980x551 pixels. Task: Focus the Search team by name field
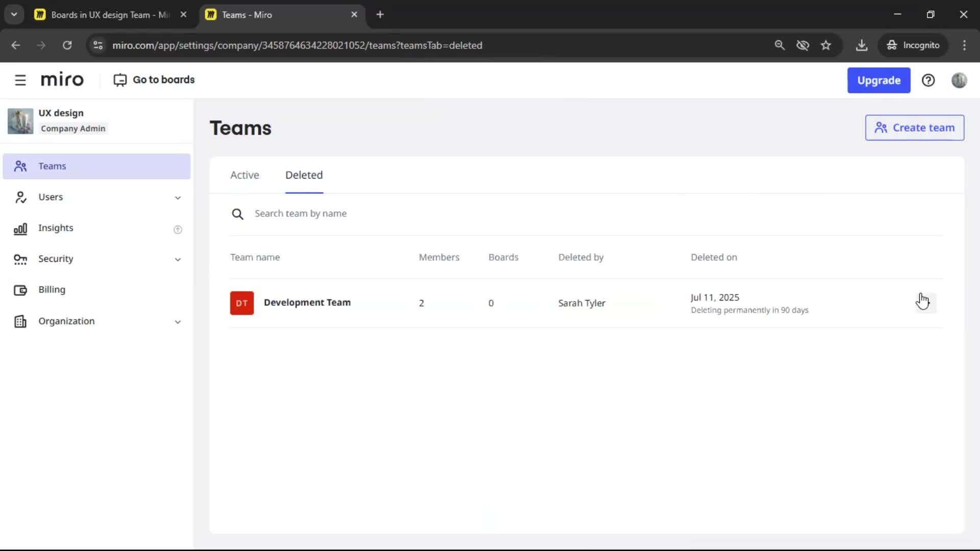pyautogui.click(x=586, y=214)
